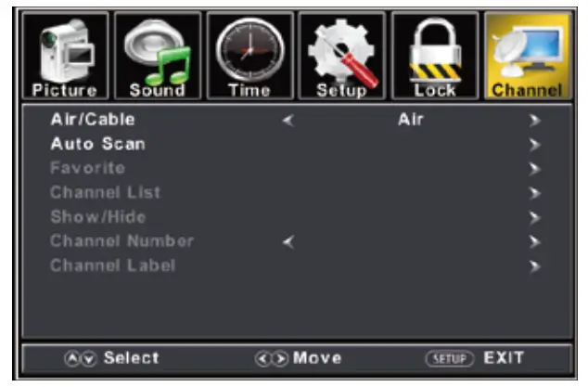Switch Air/Cable with right arrow
This screenshot has height=387, width=588.
coord(535,121)
